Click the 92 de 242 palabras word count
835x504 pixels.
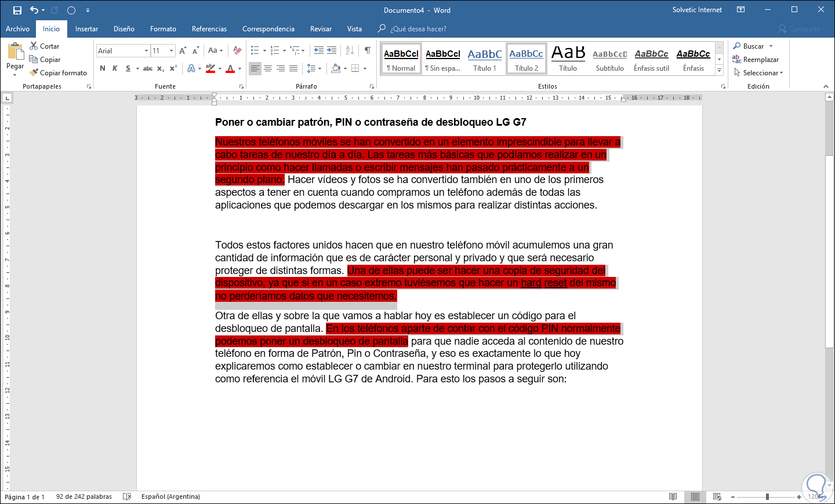point(84,497)
